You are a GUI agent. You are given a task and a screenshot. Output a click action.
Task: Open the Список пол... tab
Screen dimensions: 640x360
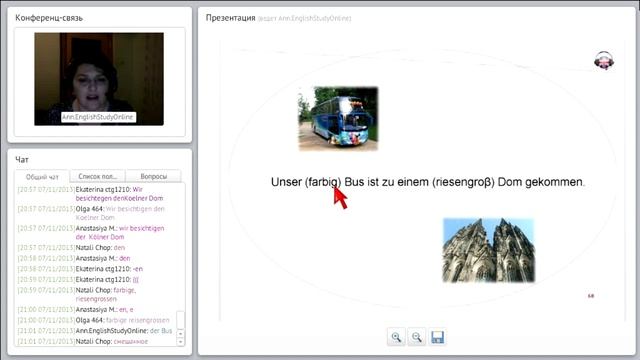pos(98,176)
